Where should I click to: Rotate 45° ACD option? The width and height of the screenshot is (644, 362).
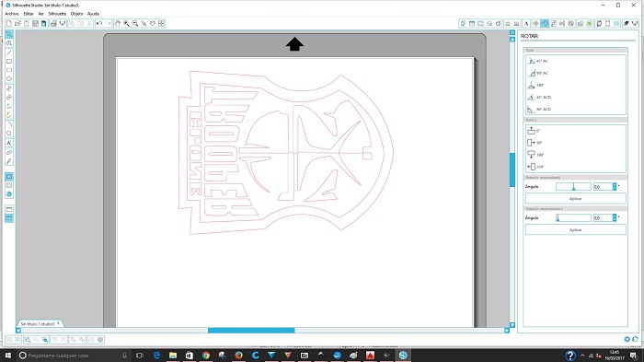[x=539, y=97]
